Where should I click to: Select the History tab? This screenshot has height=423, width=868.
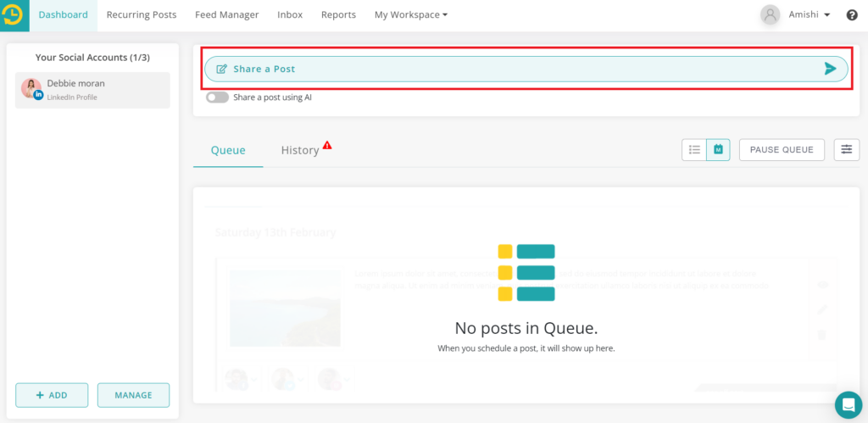tap(299, 150)
